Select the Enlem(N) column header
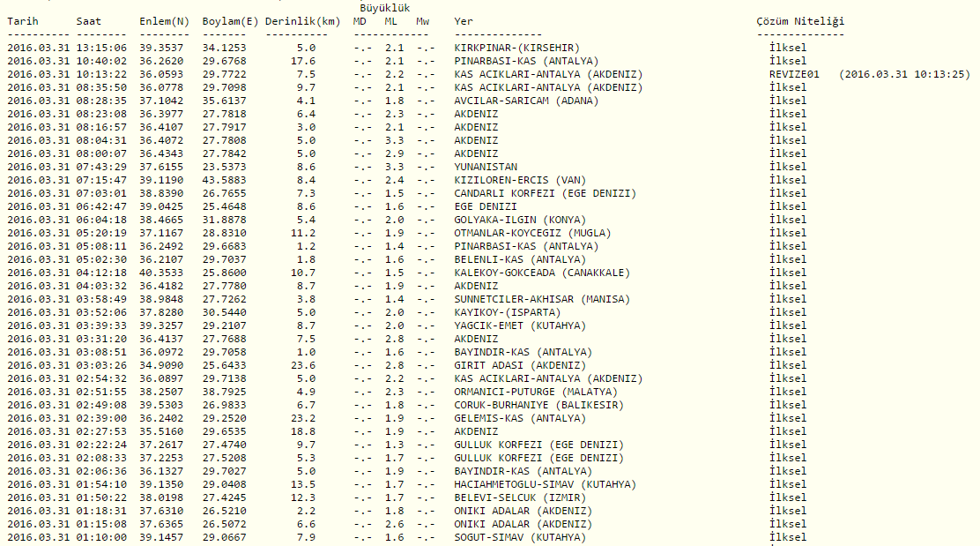The width and height of the screenshot is (980, 546). pos(164,21)
